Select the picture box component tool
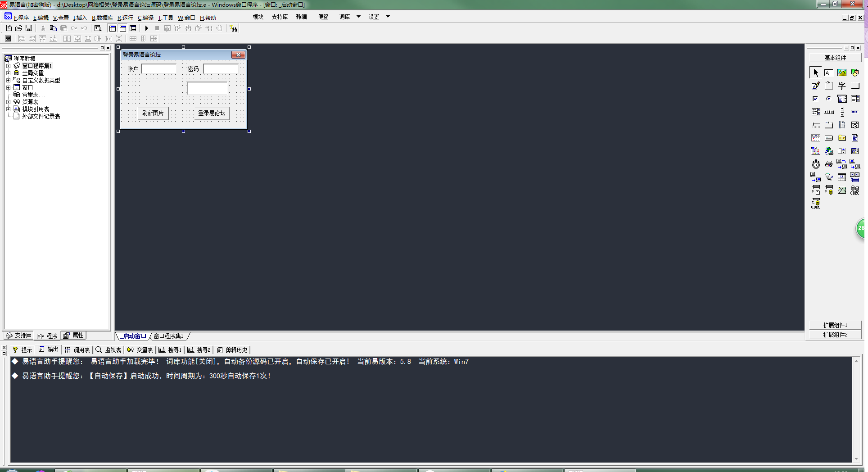This screenshot has height=472, width=868. click(x=841, y=73)
